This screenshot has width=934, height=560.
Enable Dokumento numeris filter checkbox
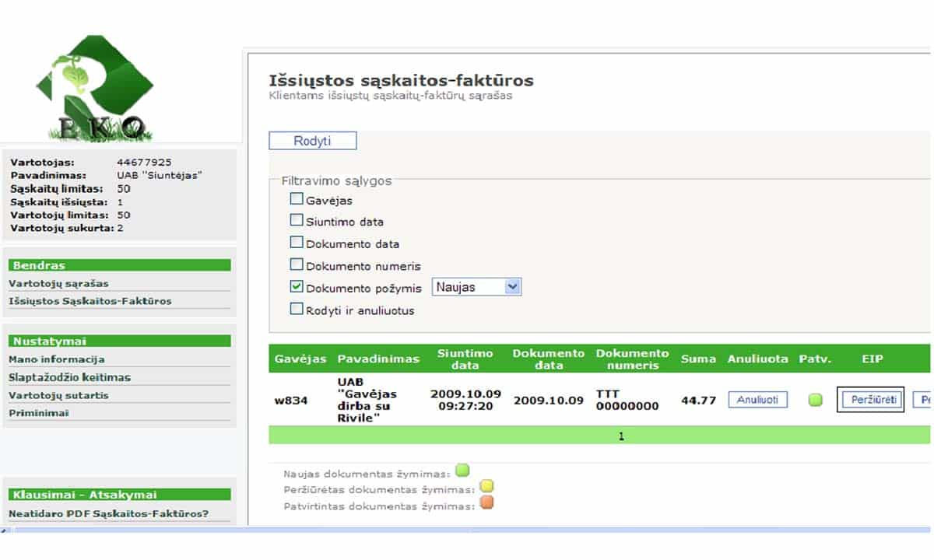coord(297,264)
